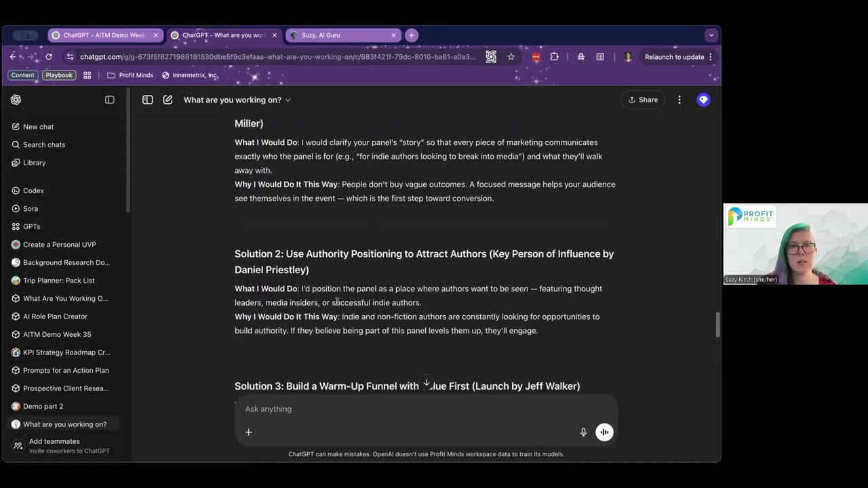
Task: Click the blue profile gem avatar
Action: 703,100
